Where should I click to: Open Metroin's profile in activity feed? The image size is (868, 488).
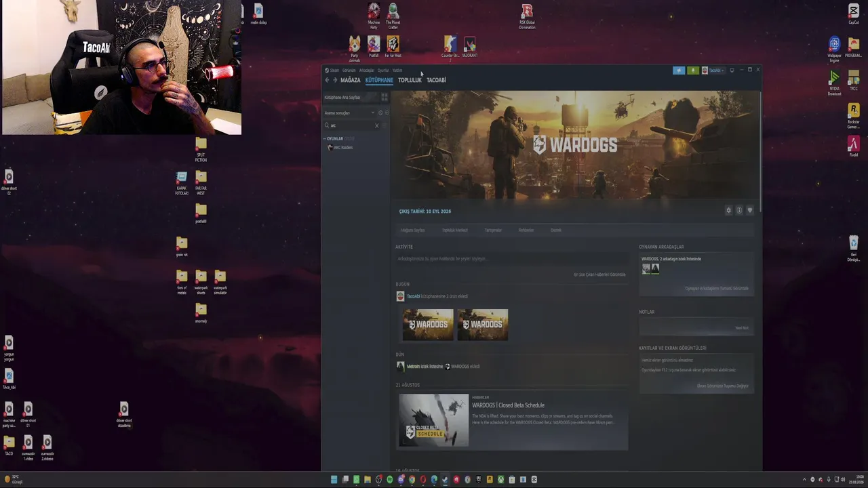click(413, 367)
